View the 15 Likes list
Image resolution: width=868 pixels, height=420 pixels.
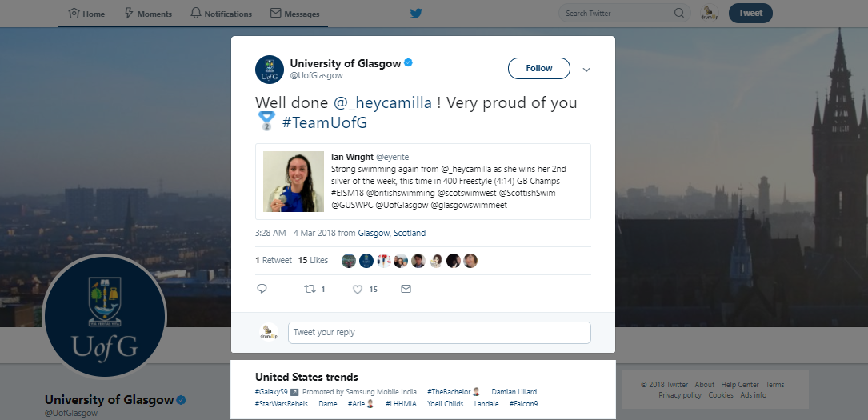[x=313, y=260]
